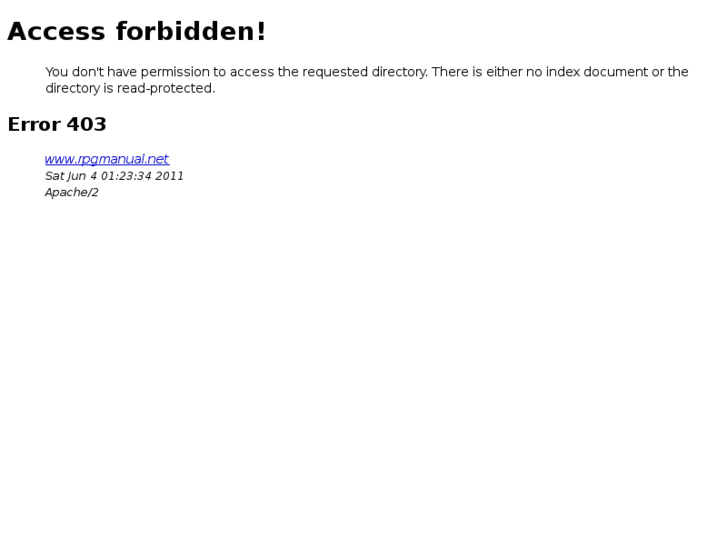Screen dimensions: 727x545
Task: Click the first word 'directory' on the second line
Action: point(73,88)
